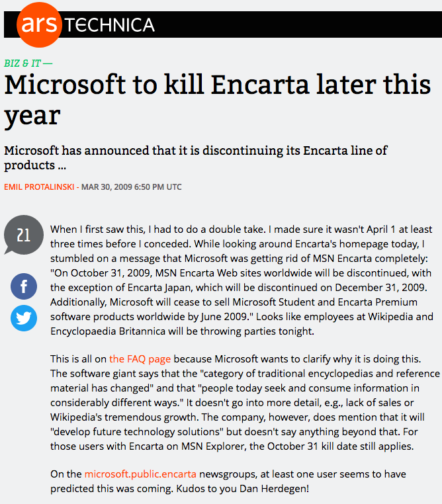Click the comment bubble showing 21

click(24, 236)
